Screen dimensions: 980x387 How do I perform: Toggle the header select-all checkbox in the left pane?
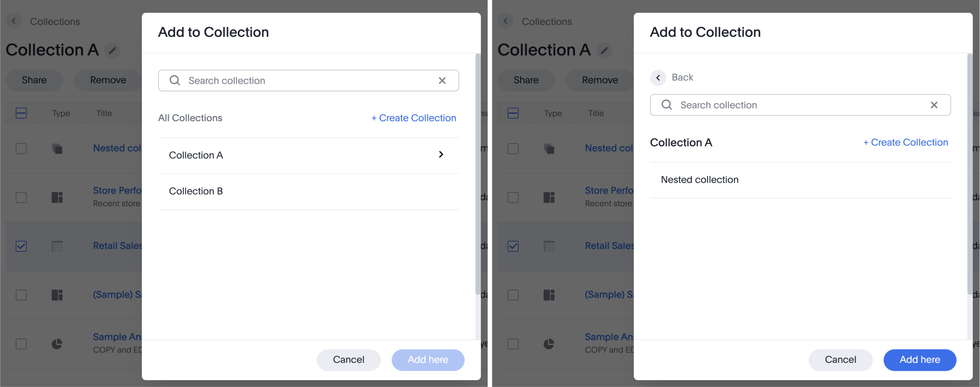21,113
